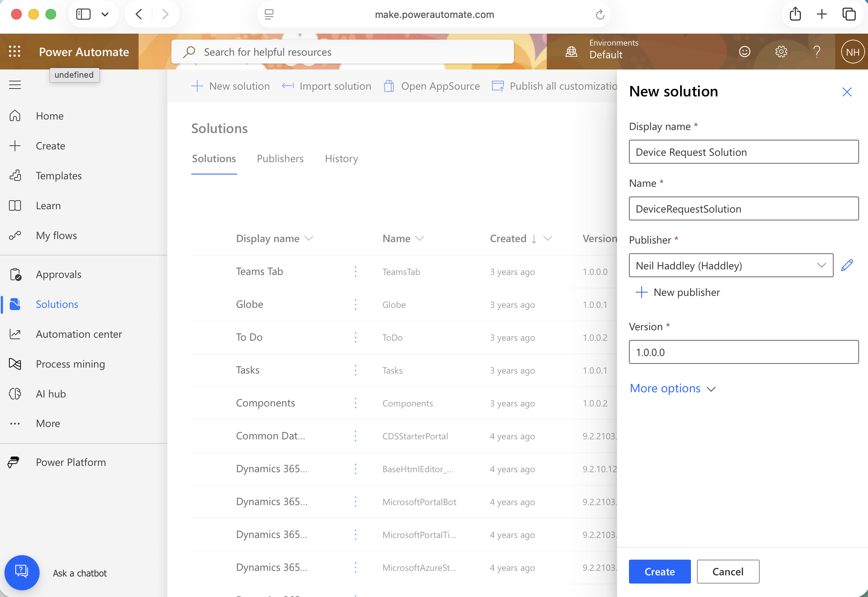Click New solution in command bar
The height and width of the screenshot is (597, 868).
[x=230, y=86]
